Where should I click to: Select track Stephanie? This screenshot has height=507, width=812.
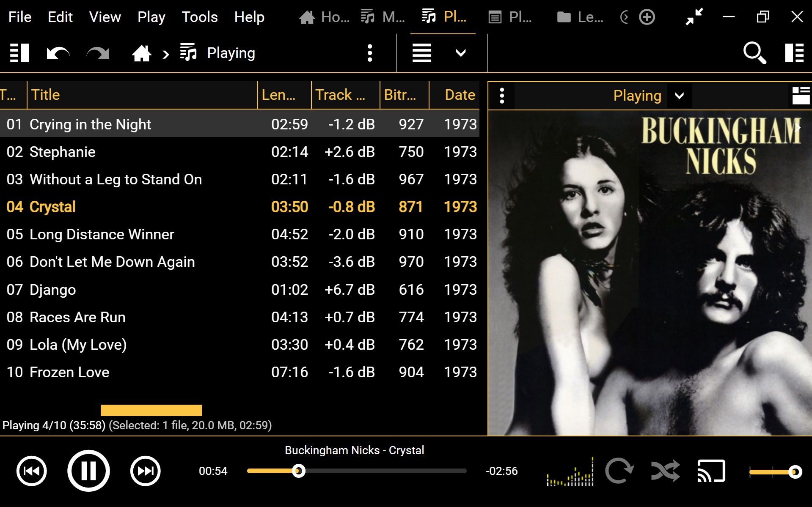click(239, 151)
